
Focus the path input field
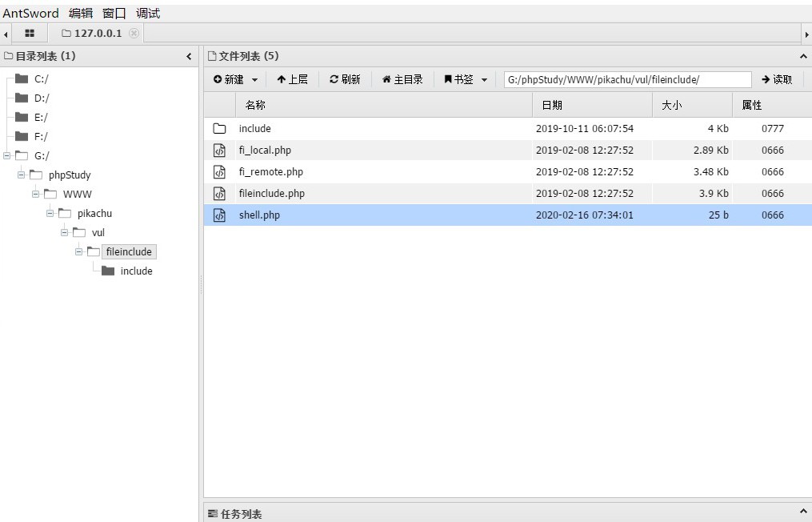(628, 79)
